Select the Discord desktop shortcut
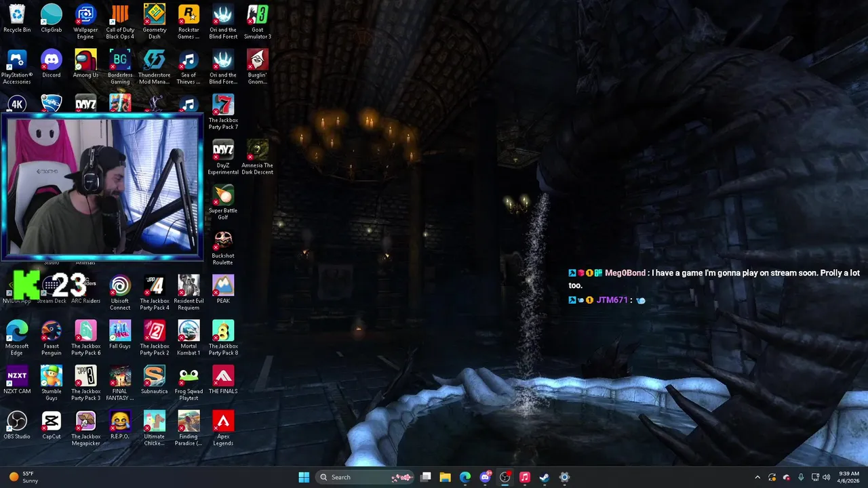 pos(52,64)
